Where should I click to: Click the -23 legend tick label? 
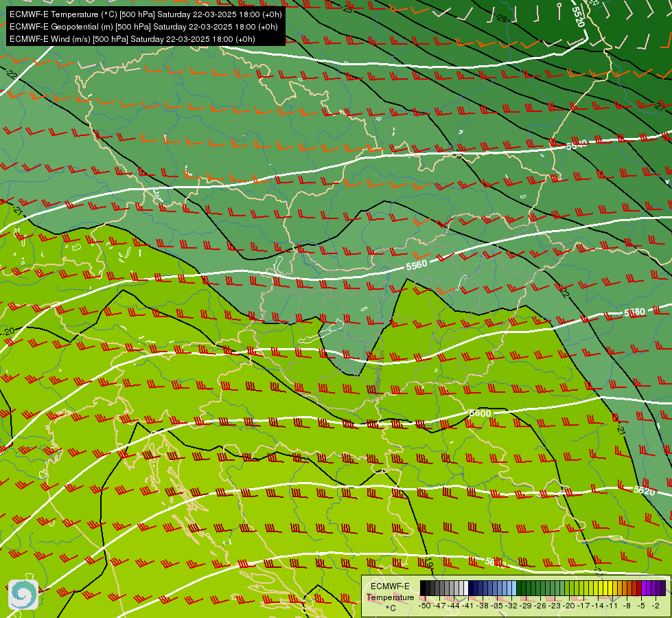point(555,606)
